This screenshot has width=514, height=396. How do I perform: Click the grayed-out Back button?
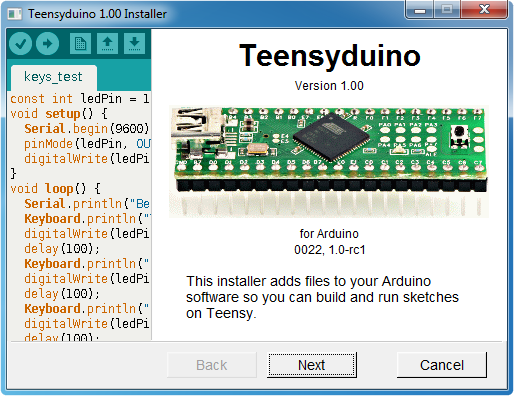(212, 365)
